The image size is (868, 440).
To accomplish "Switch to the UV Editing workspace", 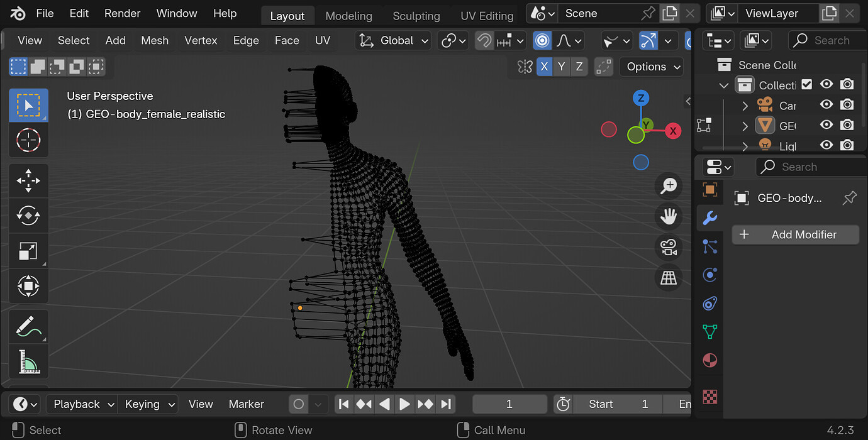I will coord(486,16).
